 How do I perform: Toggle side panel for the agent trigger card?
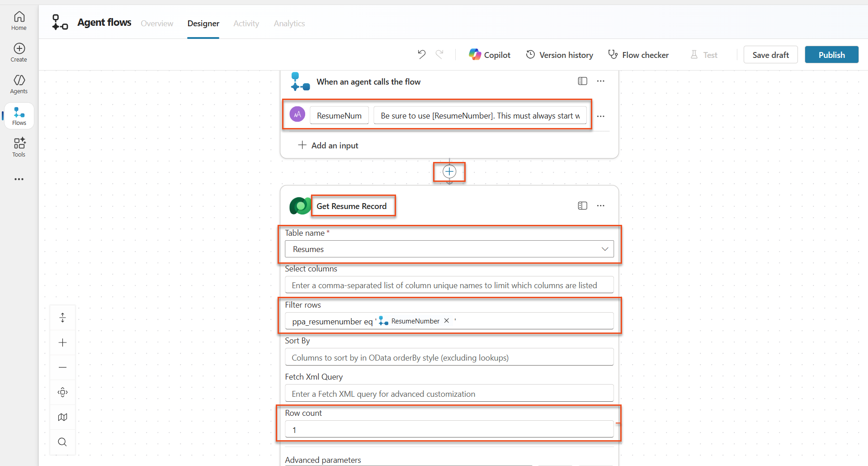[x=582, y=81]
